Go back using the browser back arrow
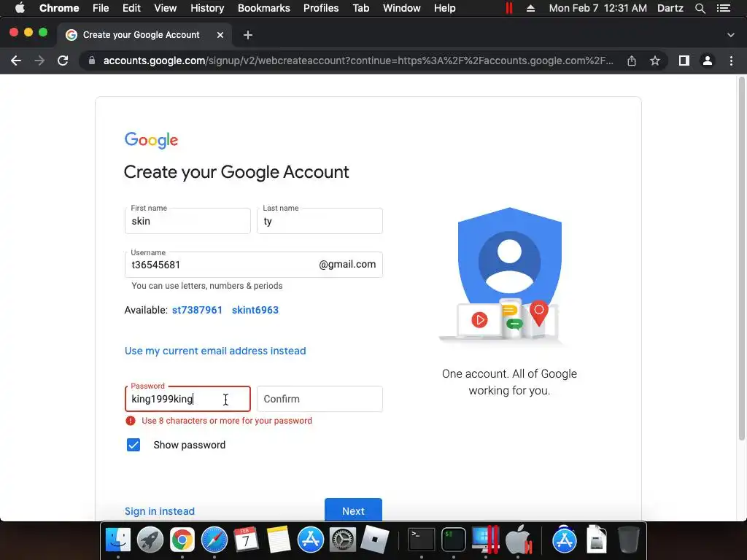Image resolution: width=747 pixels, height=560 pixels. click(16, 61)
